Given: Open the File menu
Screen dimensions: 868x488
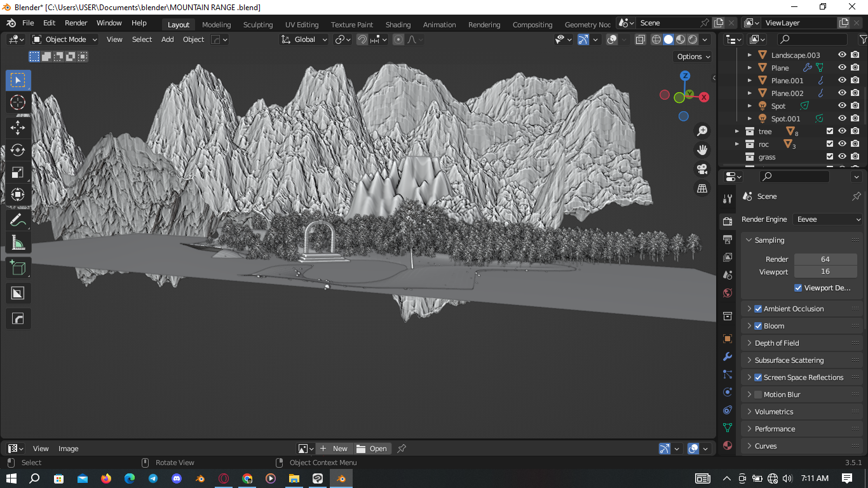Looking at the screenshot, I should pos(28,23).
